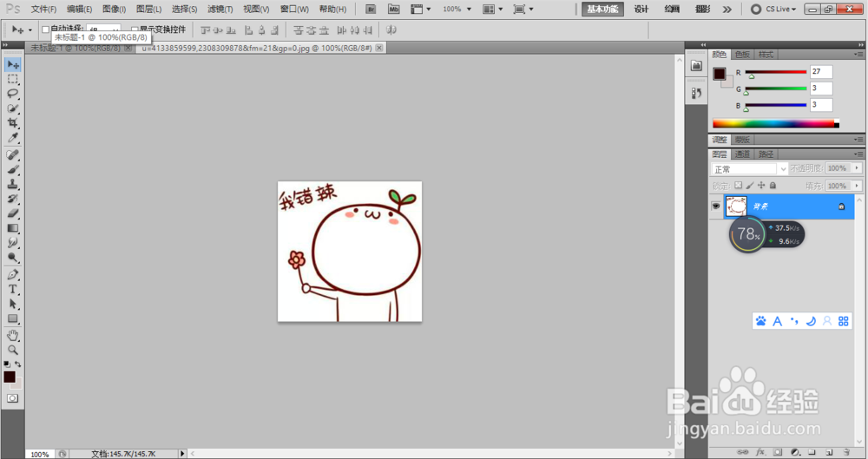Open the blend mode dropdown 正常
The width and height of the screenshot is (868, 459).
[749, 168]
